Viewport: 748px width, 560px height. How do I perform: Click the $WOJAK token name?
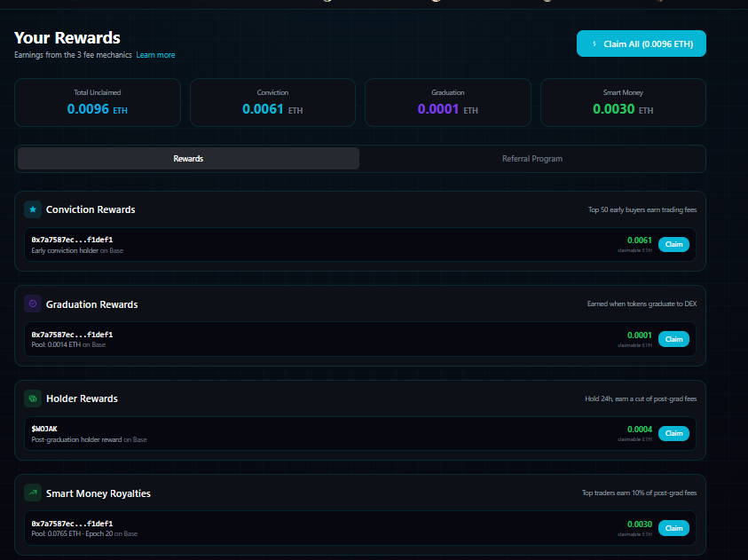click(44, 429)
